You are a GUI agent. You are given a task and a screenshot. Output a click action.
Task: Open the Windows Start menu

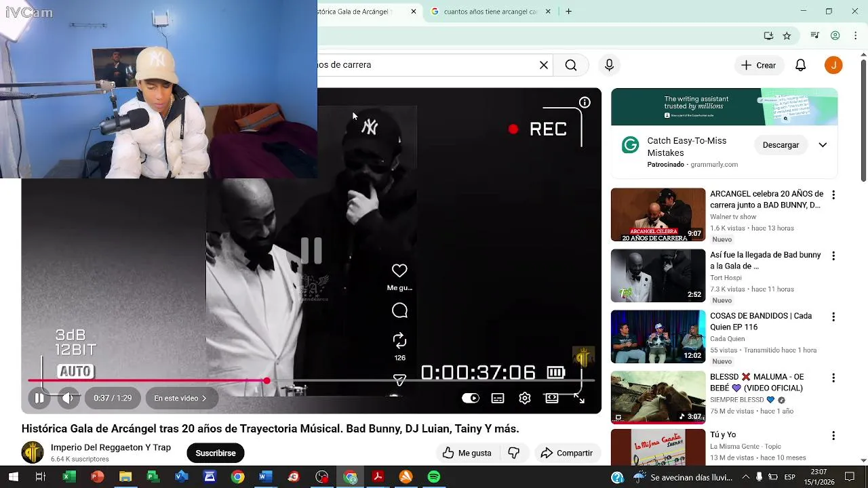pos(13,477)
